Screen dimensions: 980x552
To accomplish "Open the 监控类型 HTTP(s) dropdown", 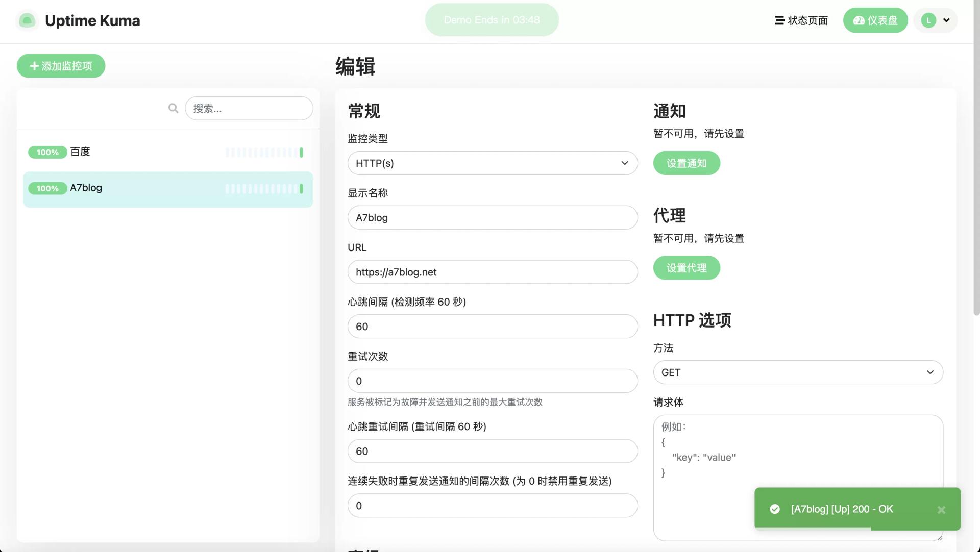I will pos(493,163).
